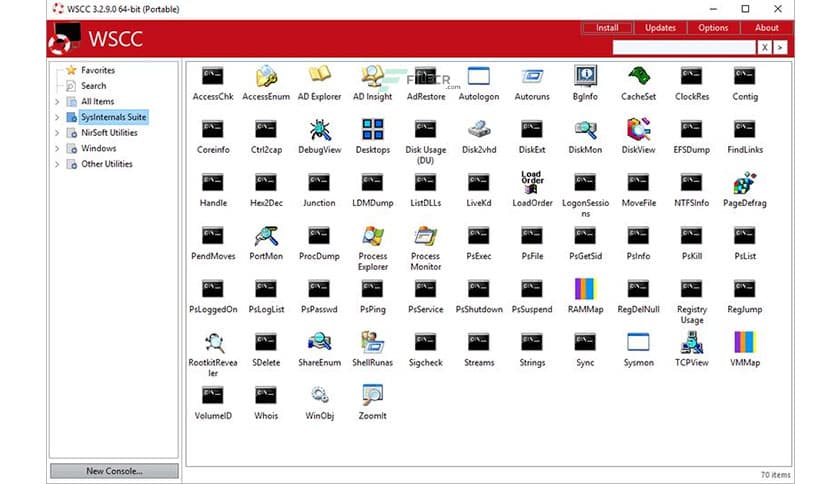Open the PageDefrag tool
The width and height of the screenshot is (836, 484).
point(744,183)
